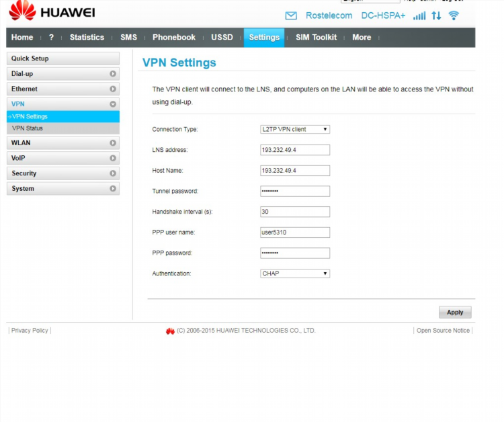Viewport: 504px width, 422px height.
Task: Click the small Huawei logo in footer
Action: 170,331
